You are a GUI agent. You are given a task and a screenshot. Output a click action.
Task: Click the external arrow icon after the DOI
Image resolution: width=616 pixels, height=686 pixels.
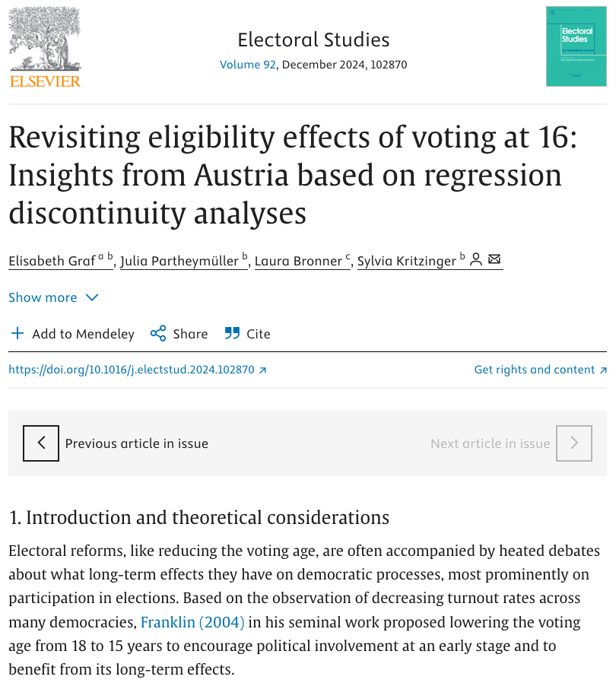click(263, 370)
